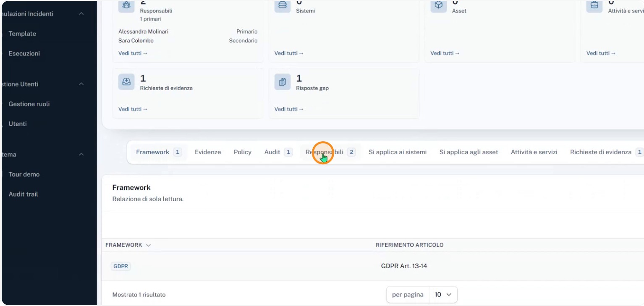Select the name Alessandra Molinari
This screenshot has width=644, height=306.
pos(144,32)
